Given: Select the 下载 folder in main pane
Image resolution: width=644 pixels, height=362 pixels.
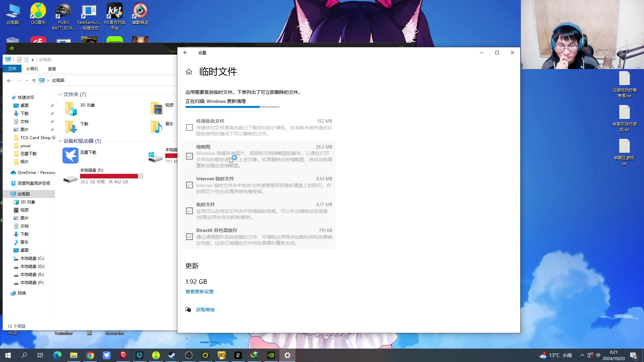Looking at the screenshot, I should click(x=77, y=127).
